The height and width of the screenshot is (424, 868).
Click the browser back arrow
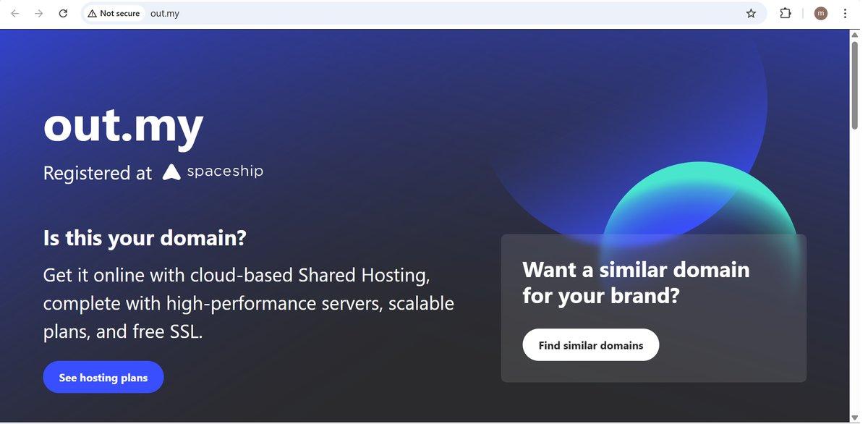tap(15, 13)
